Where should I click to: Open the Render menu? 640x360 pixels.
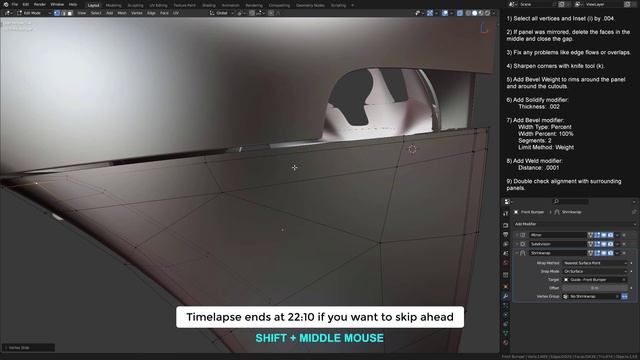click(x=40, y=4)
